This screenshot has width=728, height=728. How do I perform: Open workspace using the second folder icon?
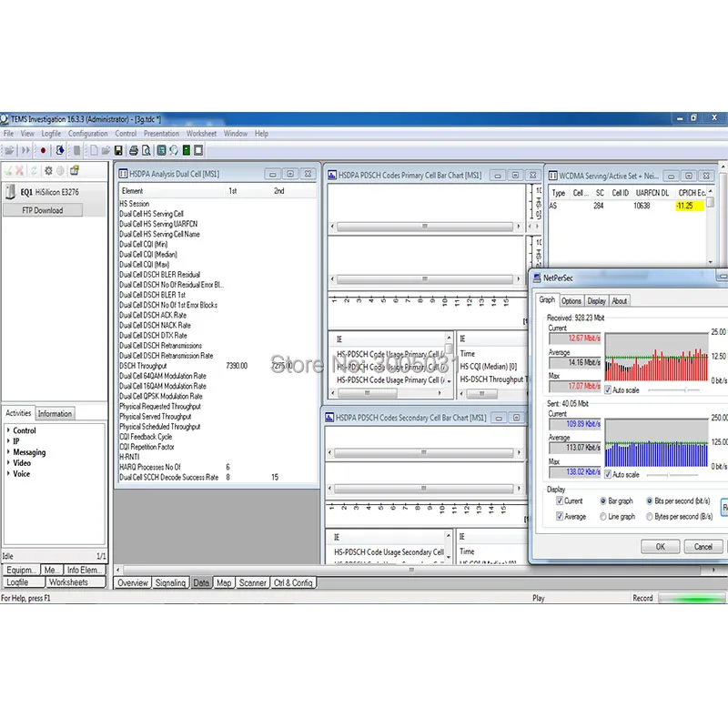click(106, 150)
